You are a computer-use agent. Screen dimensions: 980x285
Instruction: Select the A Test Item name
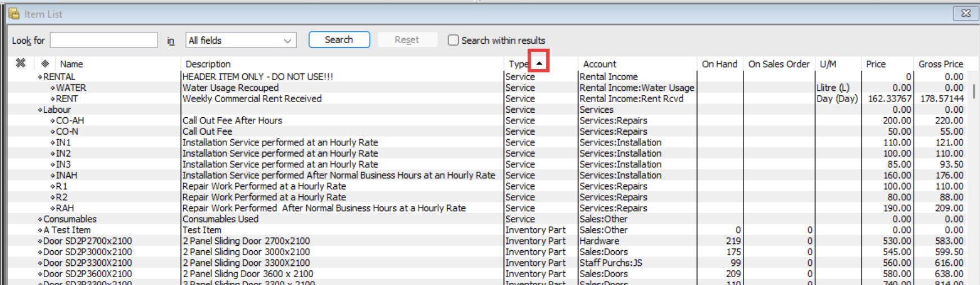(67, 230)
